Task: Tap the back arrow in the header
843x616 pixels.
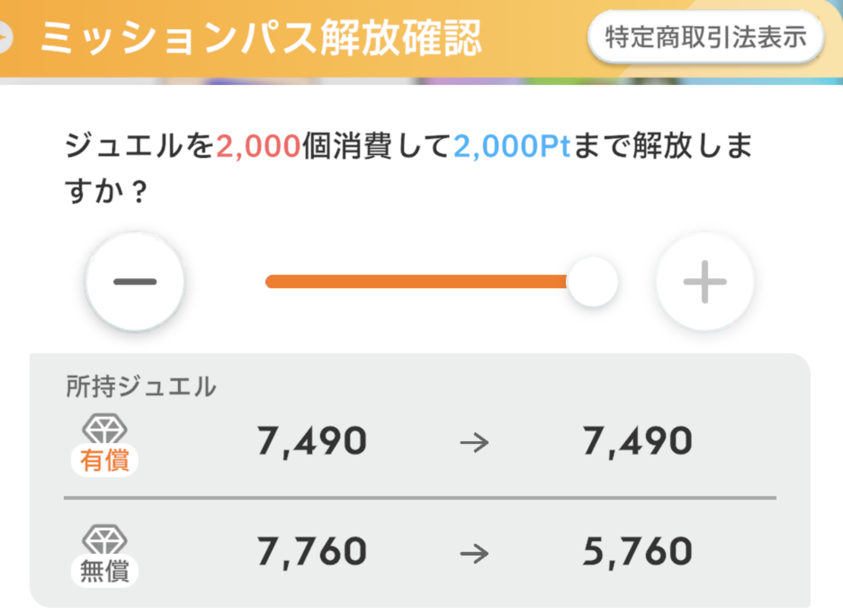Action: tap(4, 38)
